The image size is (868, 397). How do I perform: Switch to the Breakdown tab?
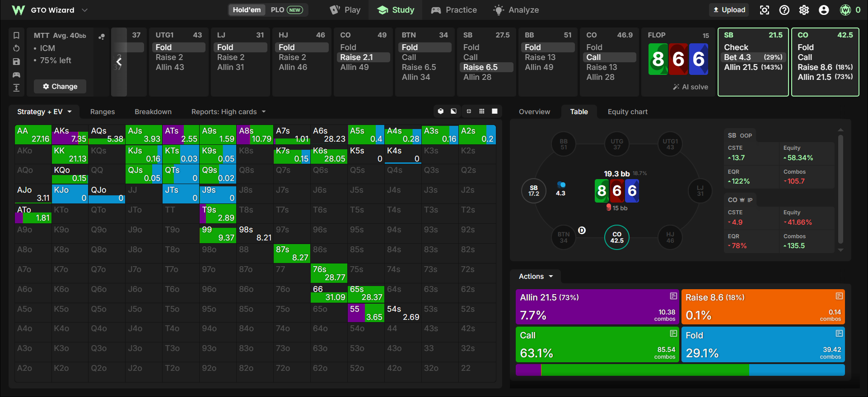153,111
